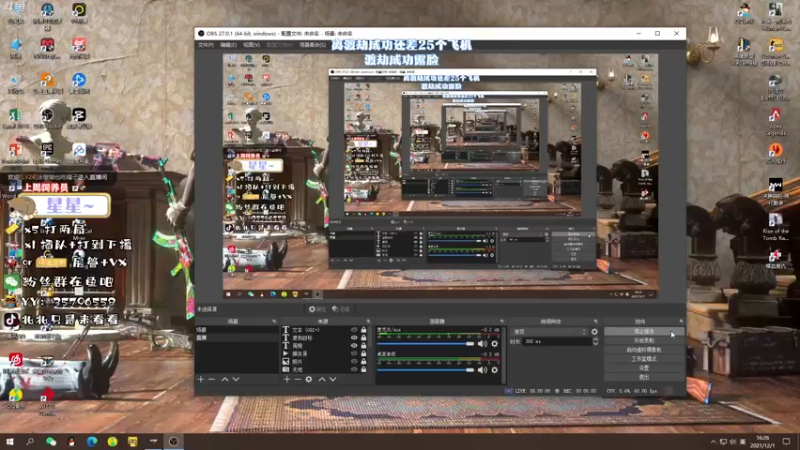Open the taskbar search magnifier

pyautogui.click(x=30, y=441)
